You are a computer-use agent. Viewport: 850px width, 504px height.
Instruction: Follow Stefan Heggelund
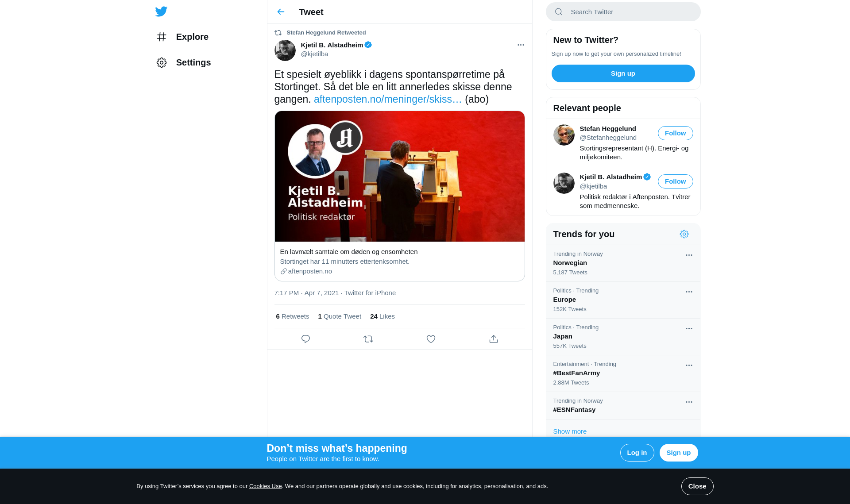(675, 133)
